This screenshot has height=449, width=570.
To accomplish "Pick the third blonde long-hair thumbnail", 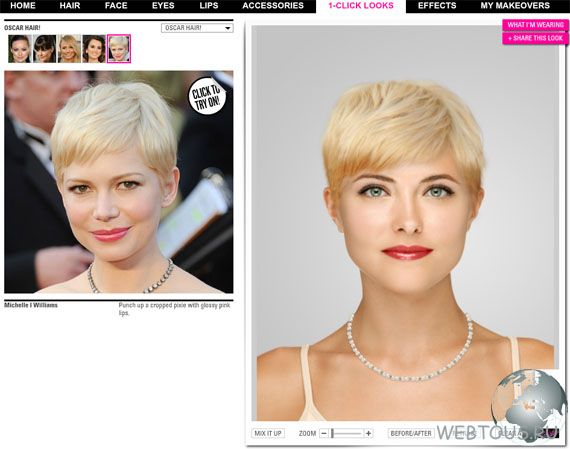I will click(x=69, y=49).
